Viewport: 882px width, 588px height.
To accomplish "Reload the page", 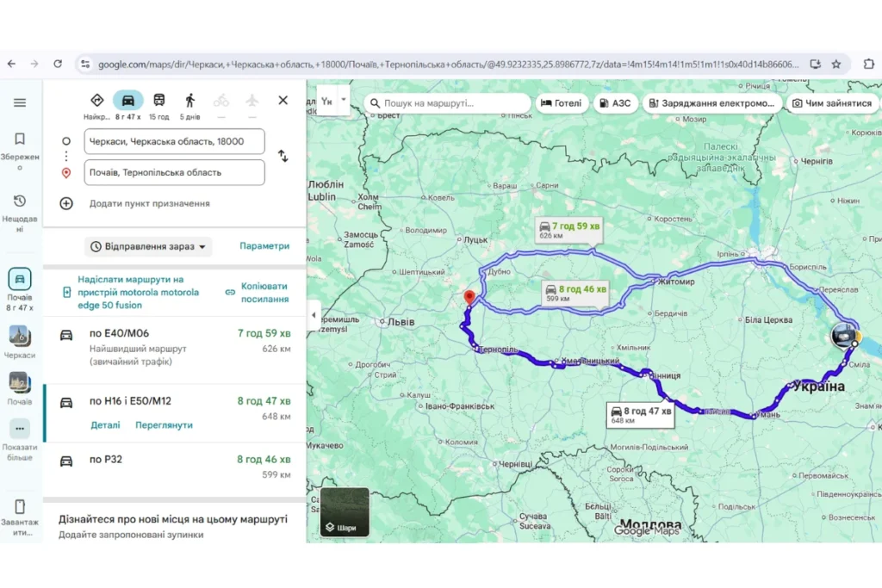I will click(58, 64).
